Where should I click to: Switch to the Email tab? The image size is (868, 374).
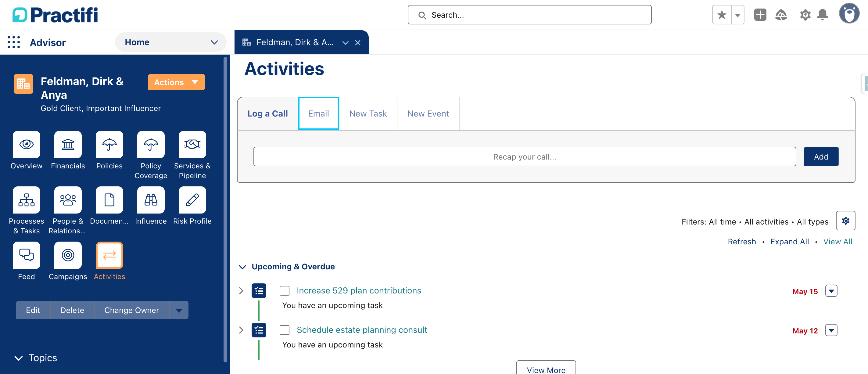tap(318, 113)
